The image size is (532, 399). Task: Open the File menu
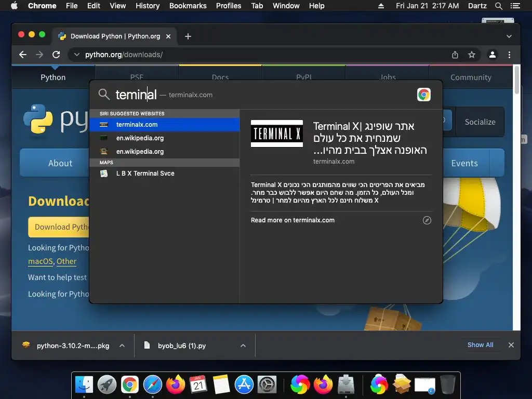pyautogui.click(x=72, y=6)
